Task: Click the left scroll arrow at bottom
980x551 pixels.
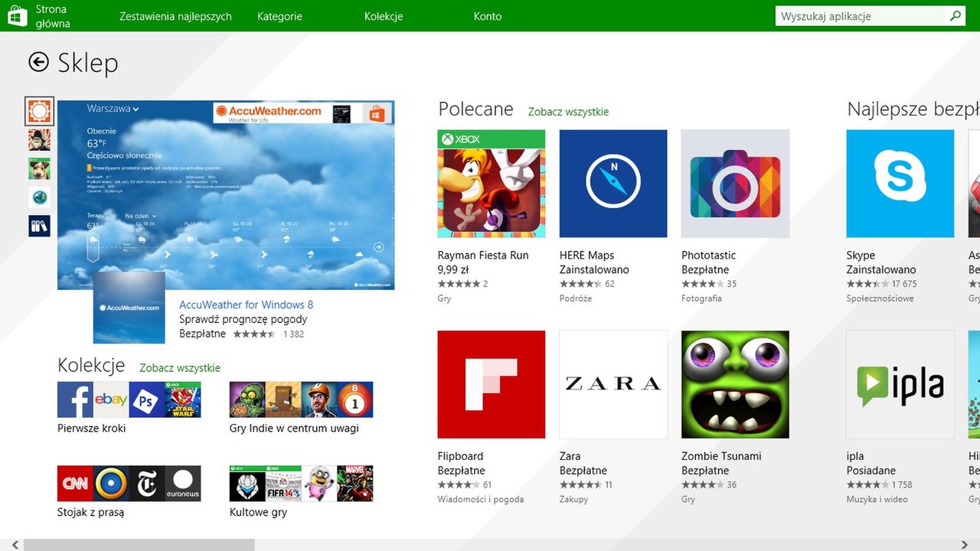Action: (x=14, y=545)
